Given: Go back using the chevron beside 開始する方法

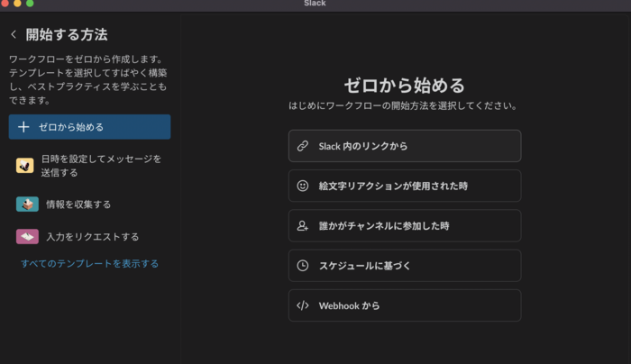Looking at the screenshot, I should tap(14, 34).
